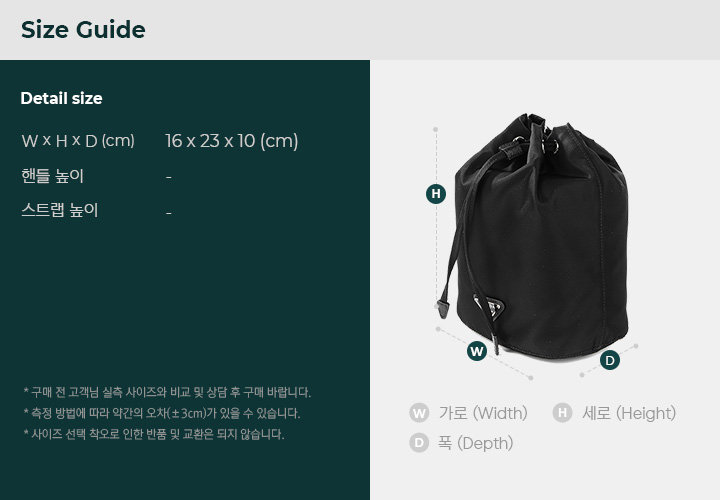Screen dimensions: 720x500
Task: Click the 핸들 높이 label
Action: [52, 176]
